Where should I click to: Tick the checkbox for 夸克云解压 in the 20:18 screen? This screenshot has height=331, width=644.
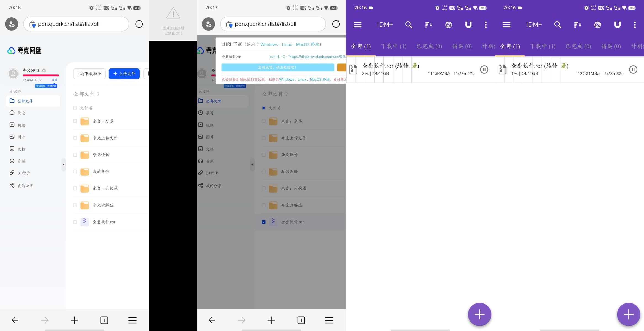(x=75, y=205)
